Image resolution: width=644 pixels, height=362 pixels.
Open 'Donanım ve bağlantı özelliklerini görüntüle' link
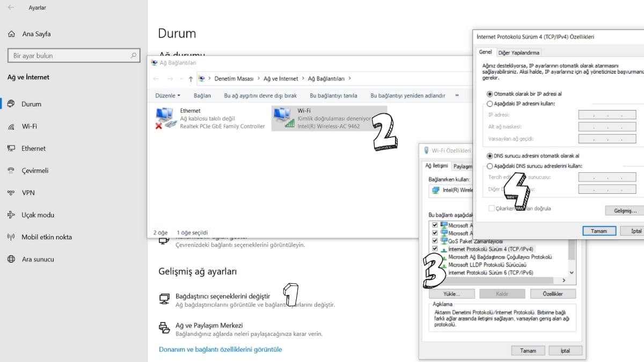click(x=220, y=349)
